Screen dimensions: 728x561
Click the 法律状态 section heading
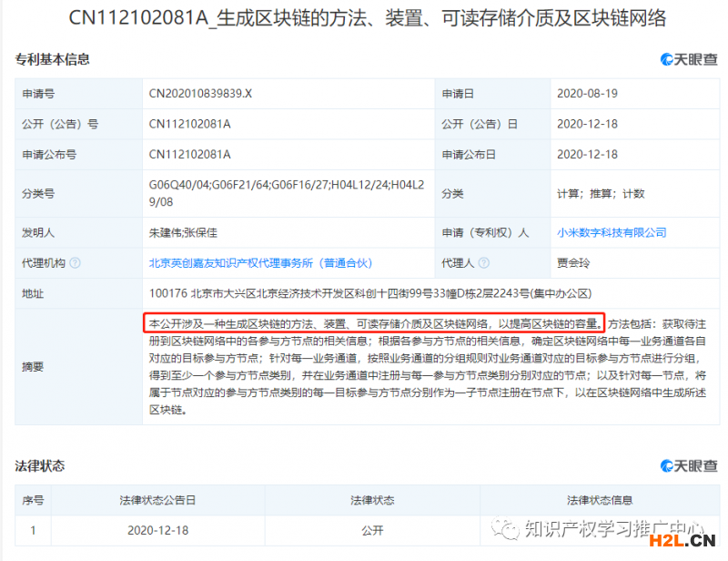coord(39,465)
